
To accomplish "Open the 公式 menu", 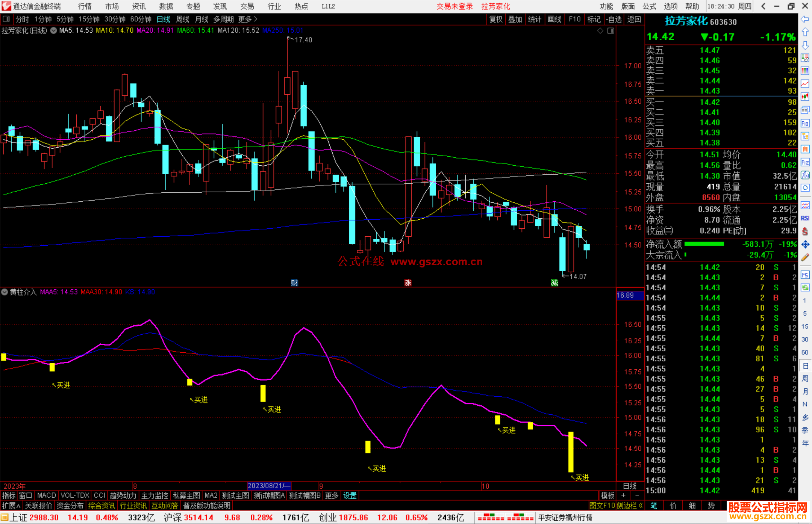I will tap(649, 6).
